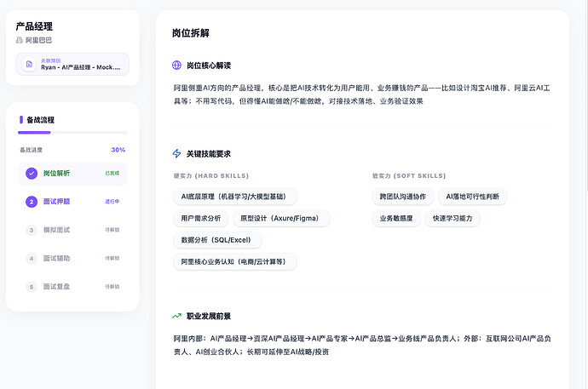Open linked resume Ryan - AI产品经理 card

coord(72,64)
